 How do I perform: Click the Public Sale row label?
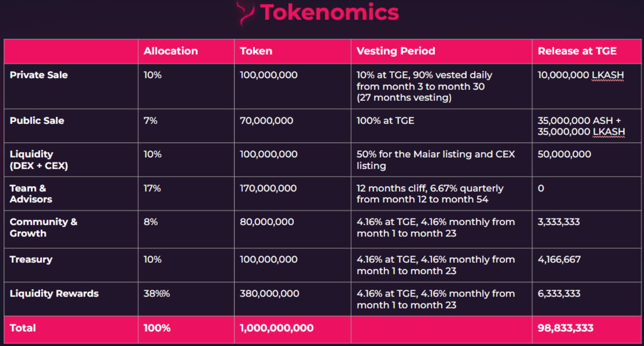[x=37, y=121]
